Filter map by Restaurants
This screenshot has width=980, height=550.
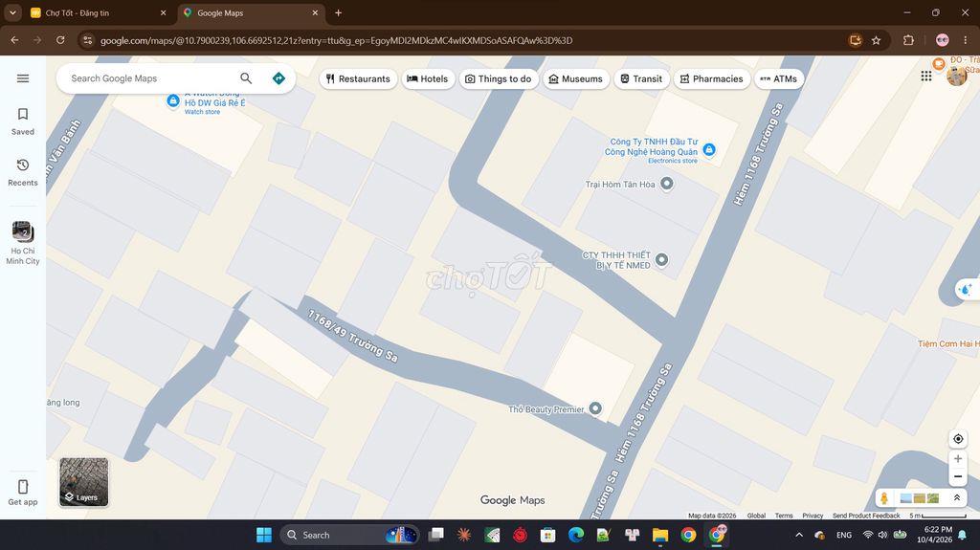coord(358,78)
